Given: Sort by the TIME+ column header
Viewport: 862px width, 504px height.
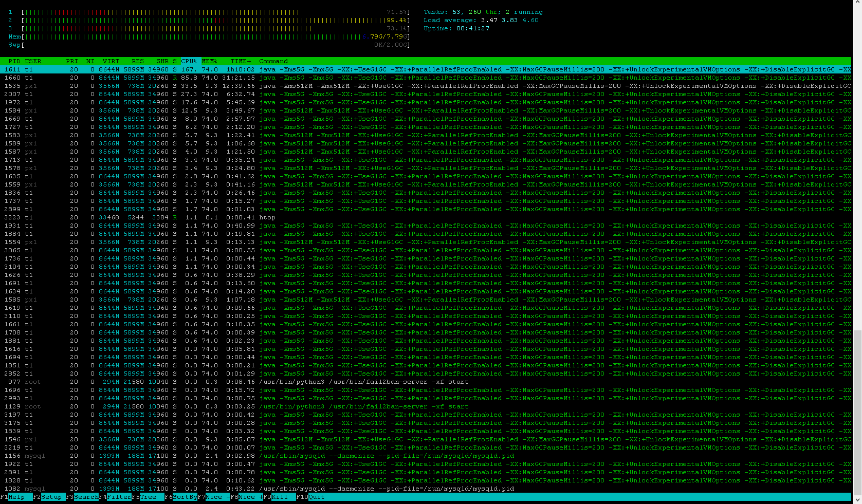Looking at the screenshot, I should tap(242, 61).
